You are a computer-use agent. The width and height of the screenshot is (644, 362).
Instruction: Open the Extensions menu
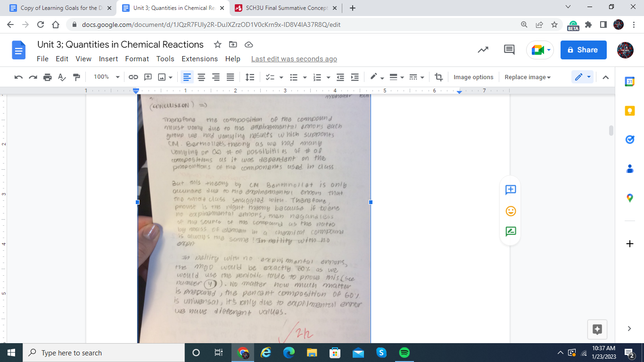200,59
